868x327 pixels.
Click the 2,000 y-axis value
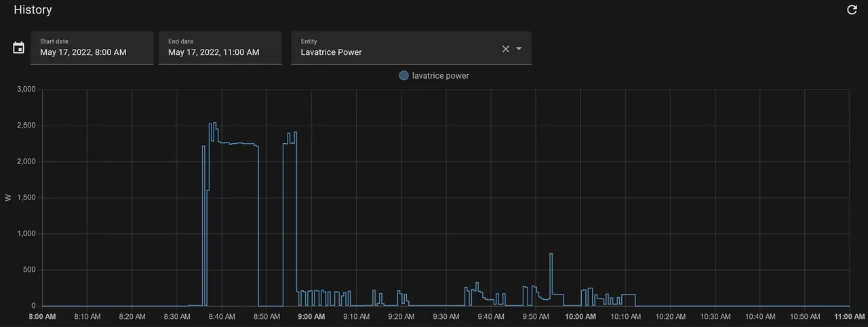(x=26, y=161)
